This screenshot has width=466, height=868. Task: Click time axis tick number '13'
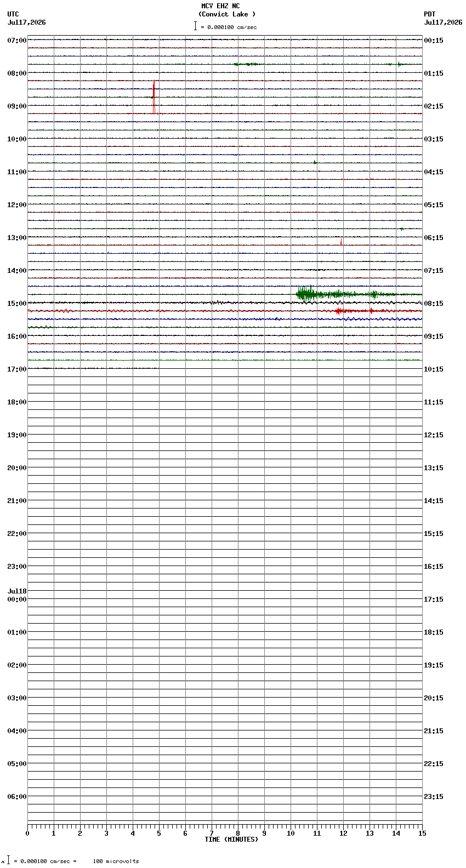click(370, 833)
